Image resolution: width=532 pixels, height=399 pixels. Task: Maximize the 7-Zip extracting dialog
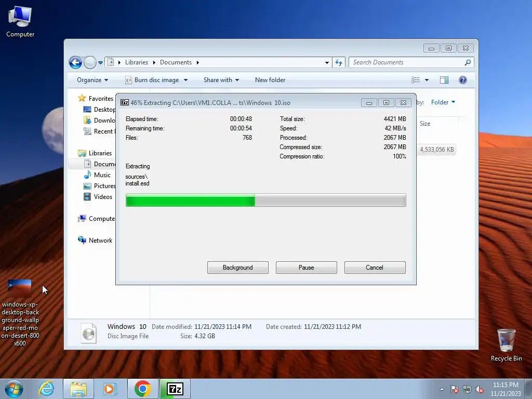(386, 102)
